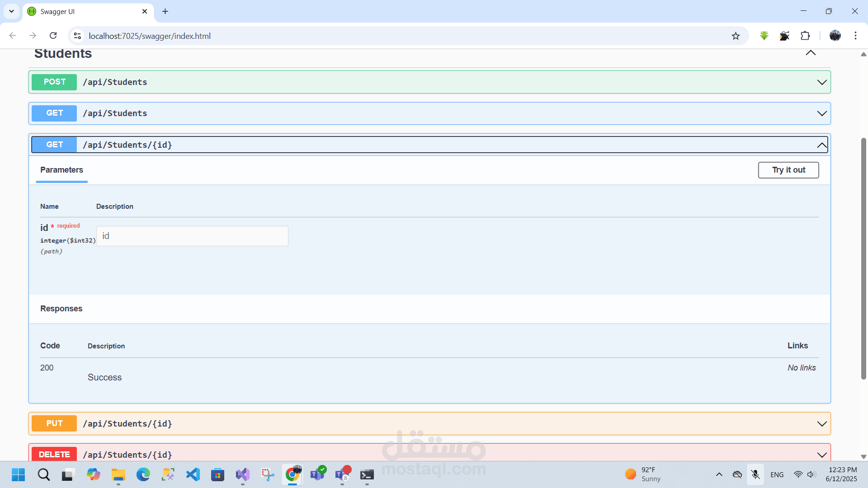
Task: Open a new browser tab
Action: coord(165,12)
